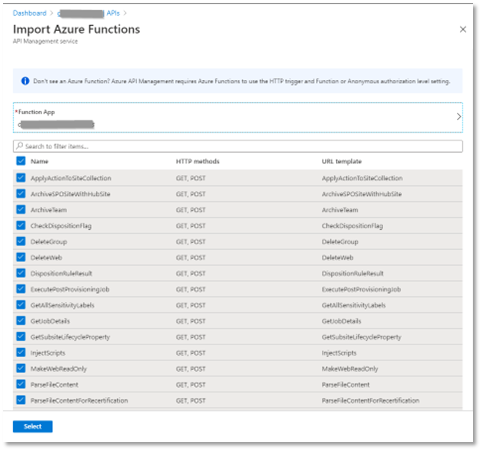Open the APIs breadcrumb link

click(x=113, y=13)
